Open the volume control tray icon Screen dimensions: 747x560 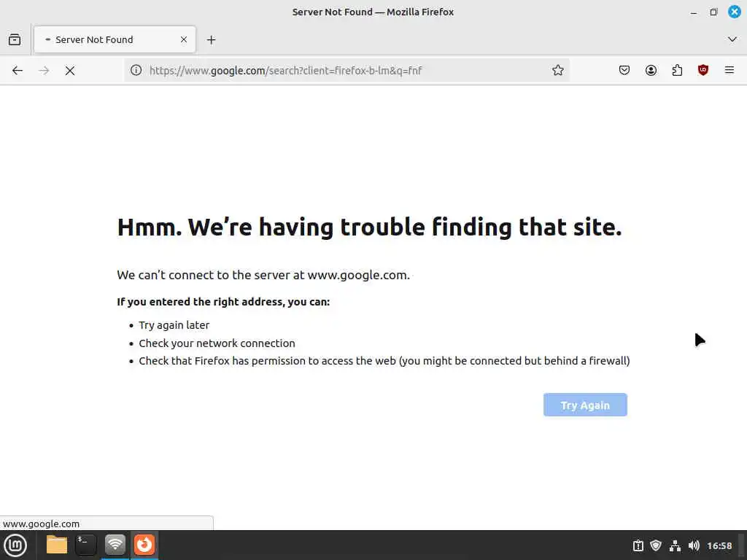(x=694, y=545)
